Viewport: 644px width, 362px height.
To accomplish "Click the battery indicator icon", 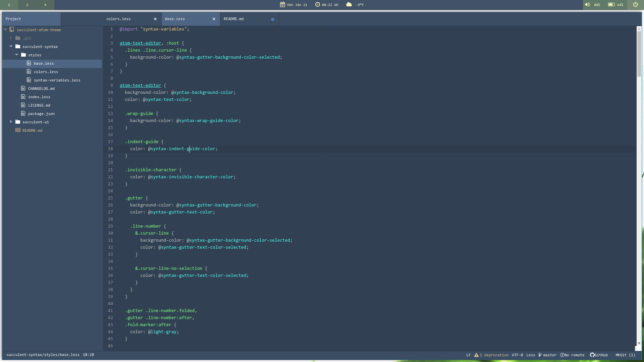I will [x=611, y=5].
